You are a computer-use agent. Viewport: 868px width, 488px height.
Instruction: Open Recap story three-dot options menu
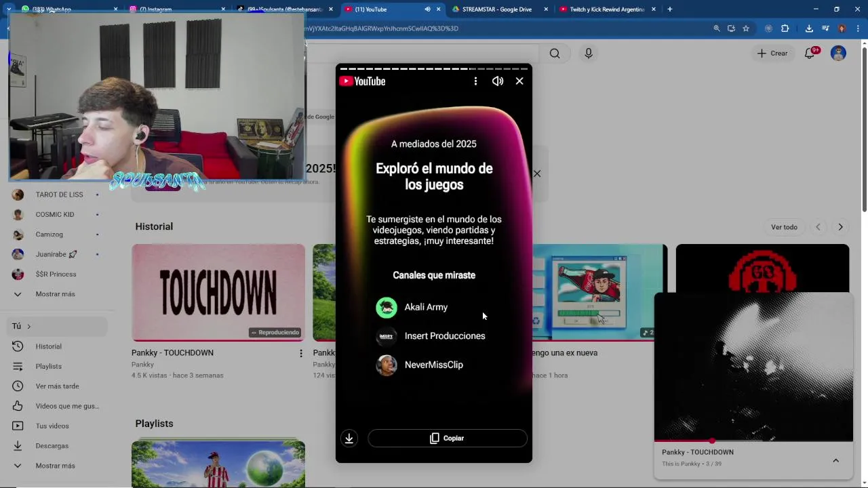coord(475,81)
